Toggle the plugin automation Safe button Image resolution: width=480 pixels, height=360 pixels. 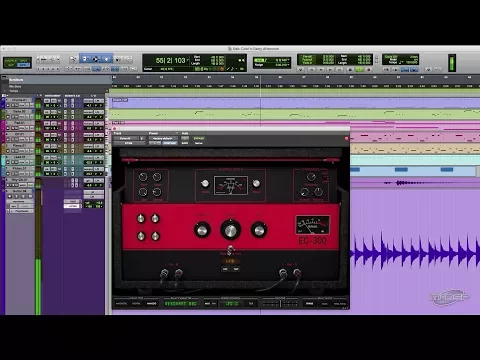(x=185, y=143)
